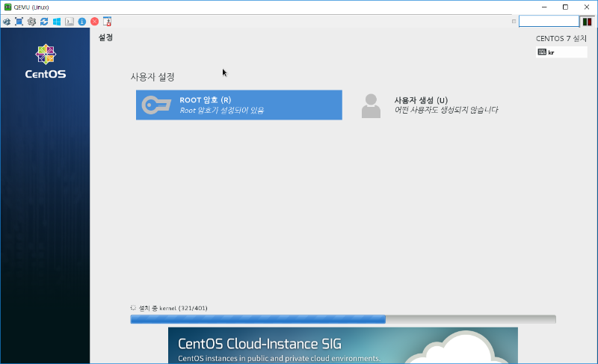Click 'Root 암호가 설정되어 있음' status text
The width and height of the screenshot is (598, 364).
221,111
